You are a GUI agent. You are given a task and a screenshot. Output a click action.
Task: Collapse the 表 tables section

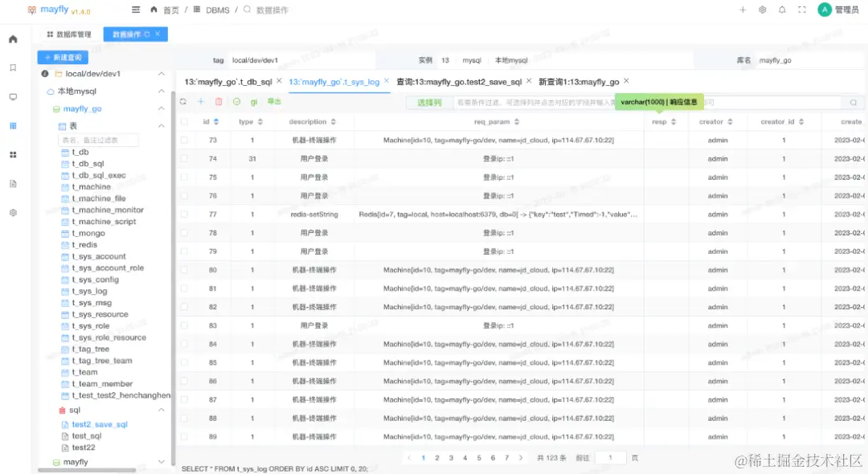(x=161, y=125)
